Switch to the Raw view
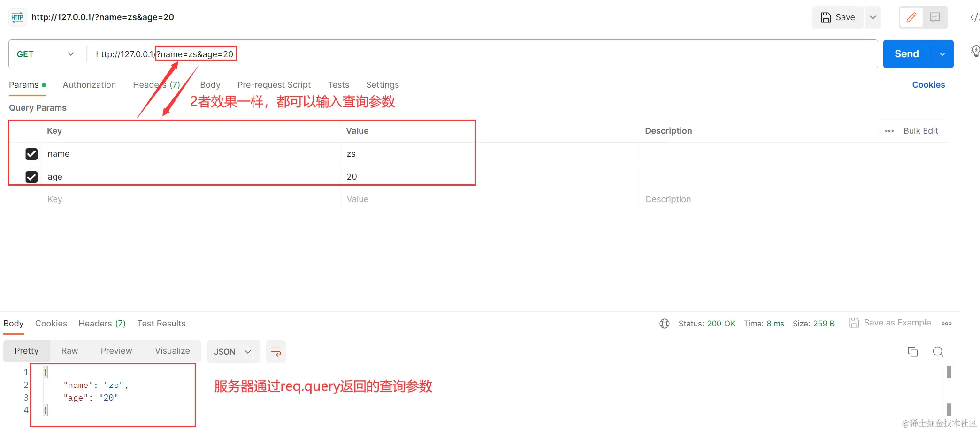The width and height of the screenshot is (980, 431). [x=69, y=351]
